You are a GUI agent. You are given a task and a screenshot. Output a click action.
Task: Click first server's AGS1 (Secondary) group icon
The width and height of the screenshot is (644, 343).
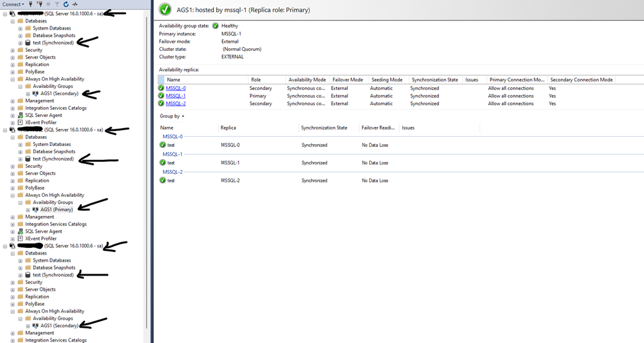35,94
